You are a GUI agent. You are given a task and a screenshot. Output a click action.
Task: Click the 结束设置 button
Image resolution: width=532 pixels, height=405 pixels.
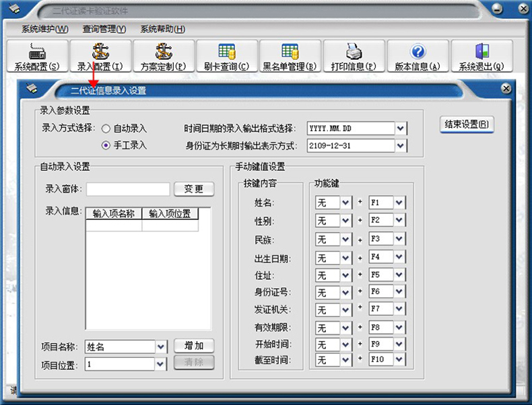(x=467, y=124)
